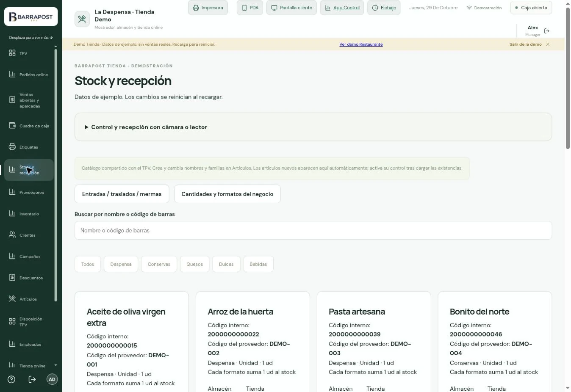Click the Aceite de oliva virgen extra card title
This screenshot has height=392, width=571.
[126, 317]
